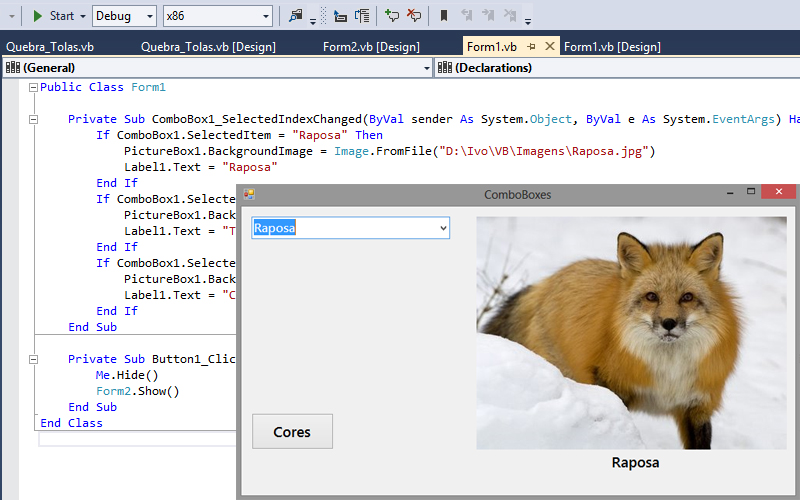Click the Public Class Form1 line
Image resolution: width=800 pixels, height=500 pixels.
click(103, 87)
